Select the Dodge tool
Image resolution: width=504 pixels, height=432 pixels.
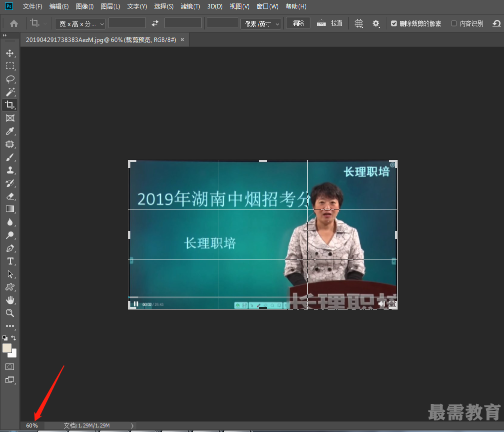(x=10, y=235)
